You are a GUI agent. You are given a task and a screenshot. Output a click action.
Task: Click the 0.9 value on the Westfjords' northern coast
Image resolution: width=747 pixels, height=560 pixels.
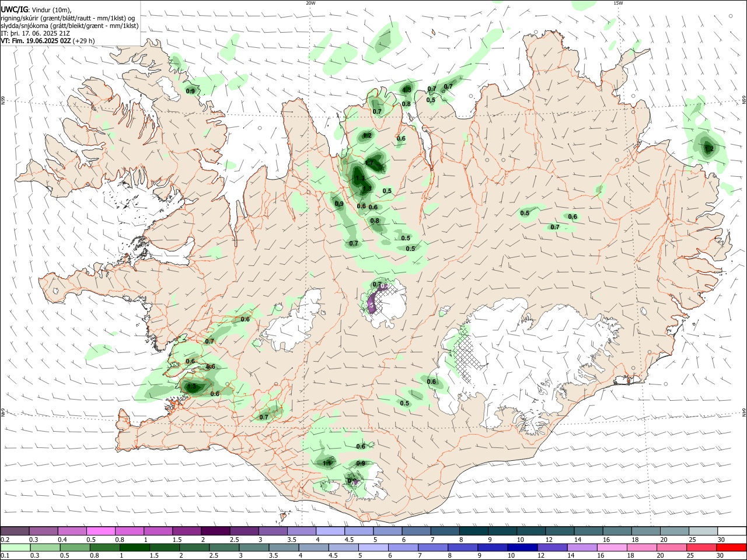(x=190, y=91)
